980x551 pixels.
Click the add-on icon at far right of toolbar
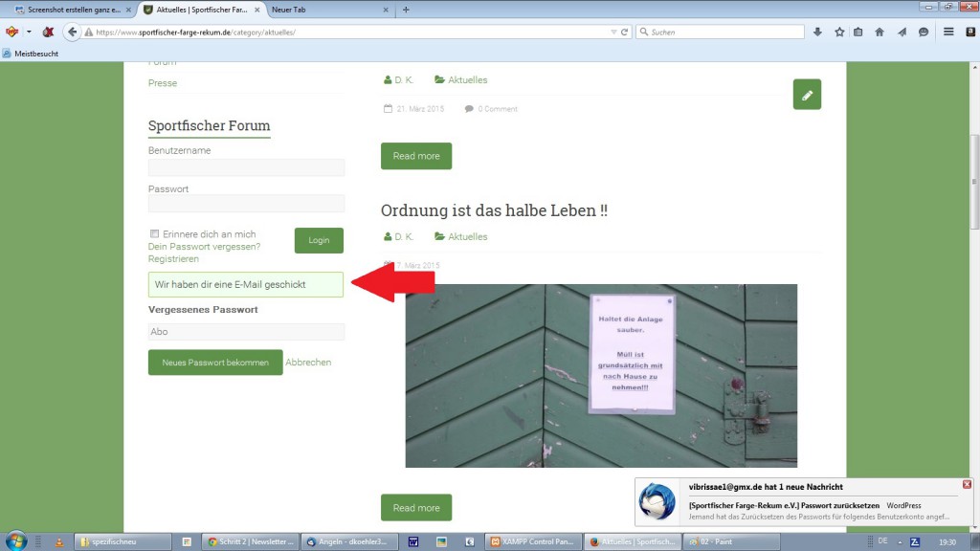click(x=970, y=32)
